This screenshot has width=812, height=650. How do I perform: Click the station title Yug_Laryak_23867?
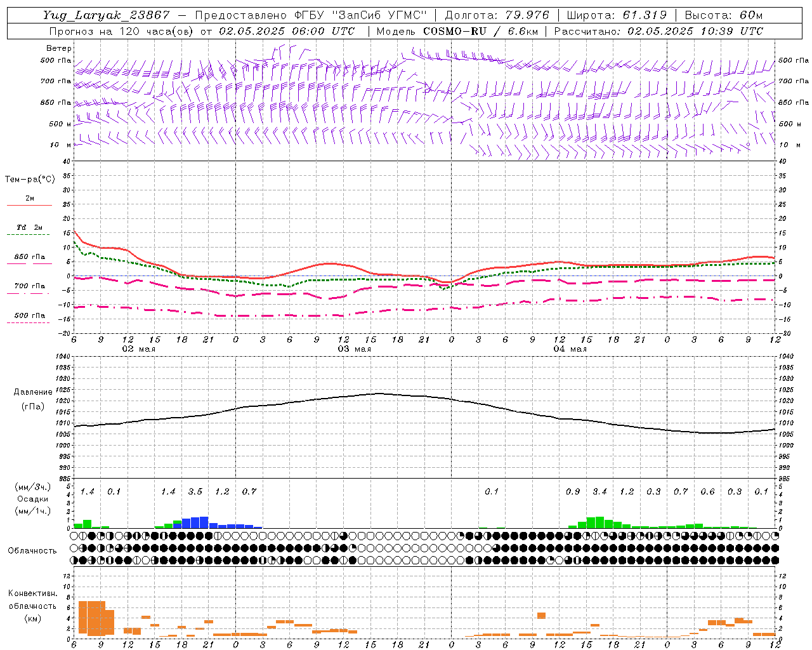(107, 15)
